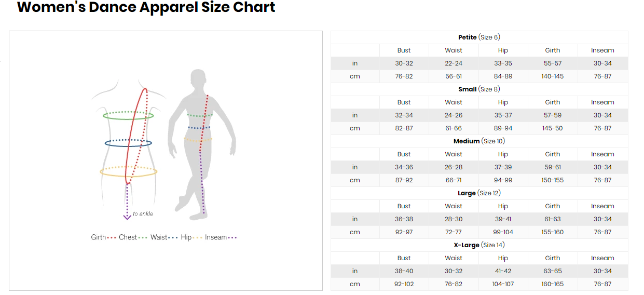
Task: Click the Petite bust inches value 30-32
Action: pos(404,63)
